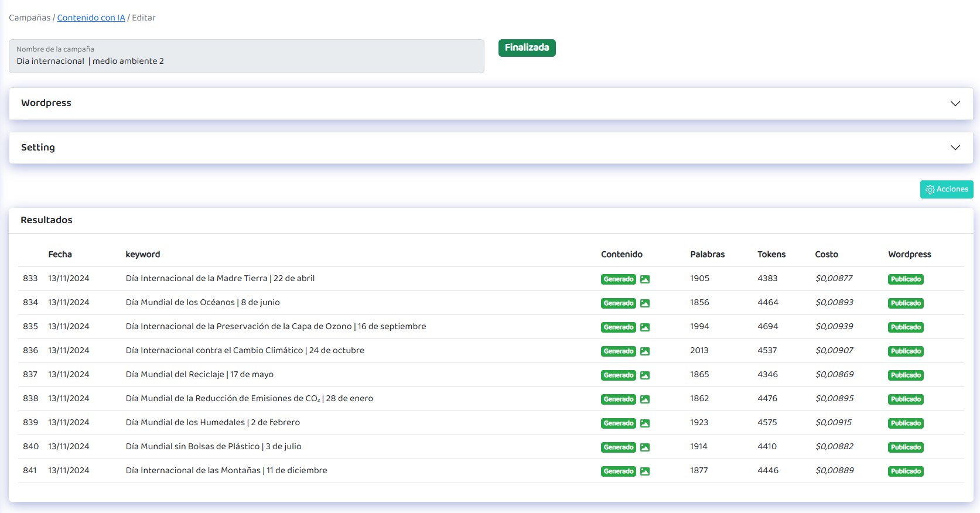Click image icon for Día Mundial de los Océanos
Screen dimensions: 980x513
[x=644, y=303]
